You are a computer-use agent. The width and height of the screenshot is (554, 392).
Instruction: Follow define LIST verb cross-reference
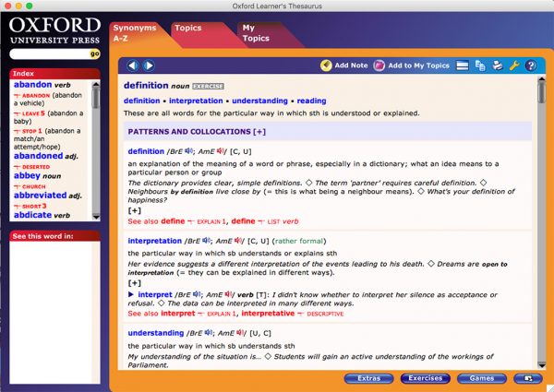click(265, 221)
